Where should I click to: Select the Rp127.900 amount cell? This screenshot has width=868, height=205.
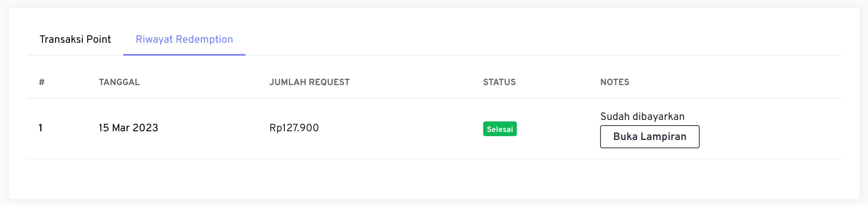pos(294,128)
